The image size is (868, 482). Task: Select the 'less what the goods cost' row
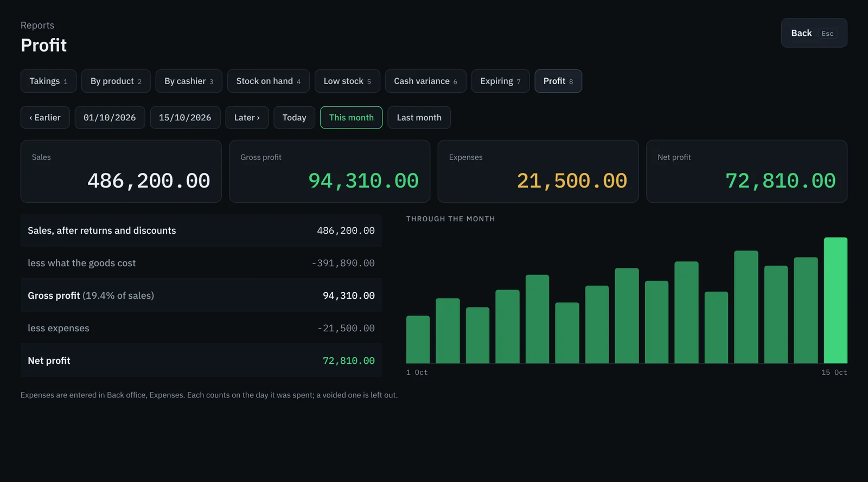point(201,263)
